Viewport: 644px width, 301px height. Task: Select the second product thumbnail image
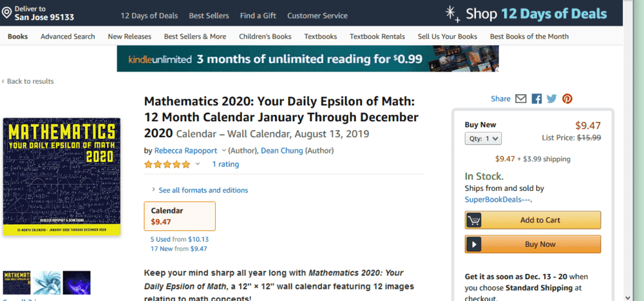(x=46, y=282)
